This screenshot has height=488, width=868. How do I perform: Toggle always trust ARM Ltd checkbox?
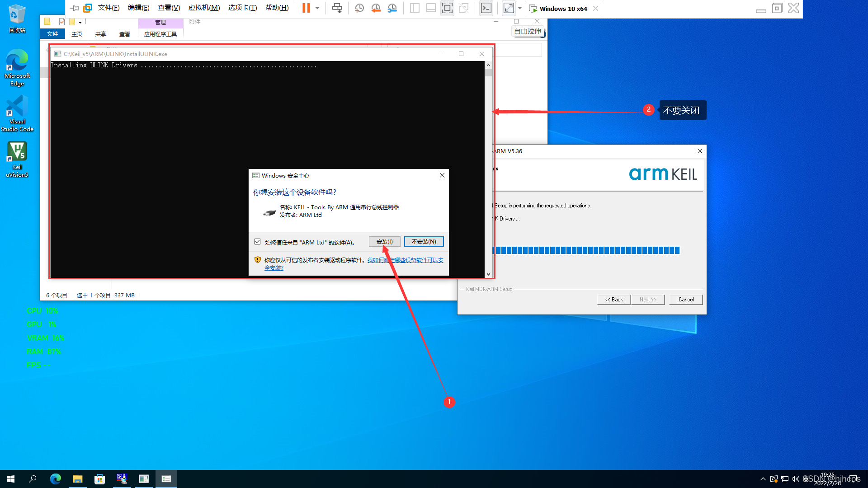258,242
